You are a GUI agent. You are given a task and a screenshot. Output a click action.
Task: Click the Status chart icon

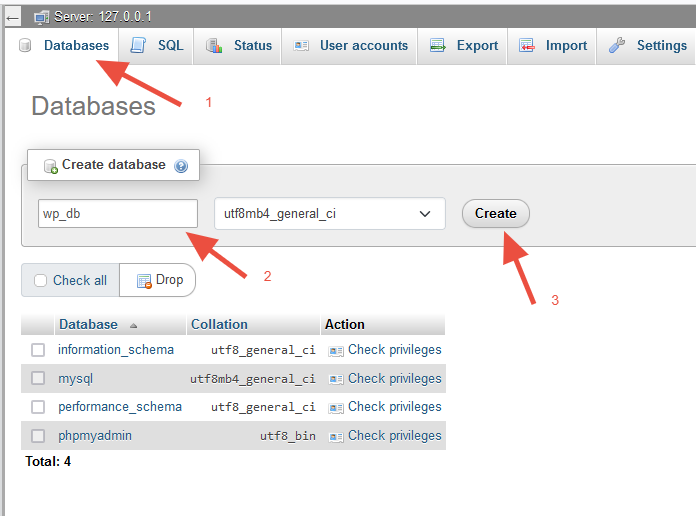[214, 45]
